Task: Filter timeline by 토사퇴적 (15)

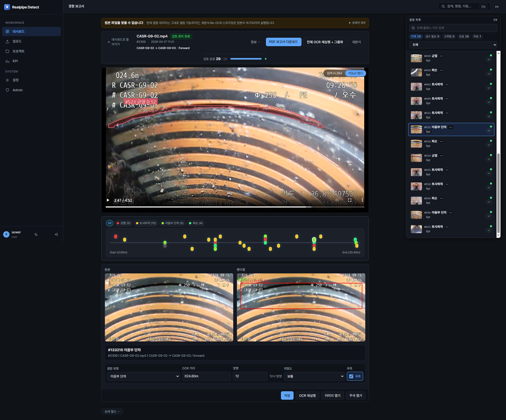Action: tap(146, 223)
